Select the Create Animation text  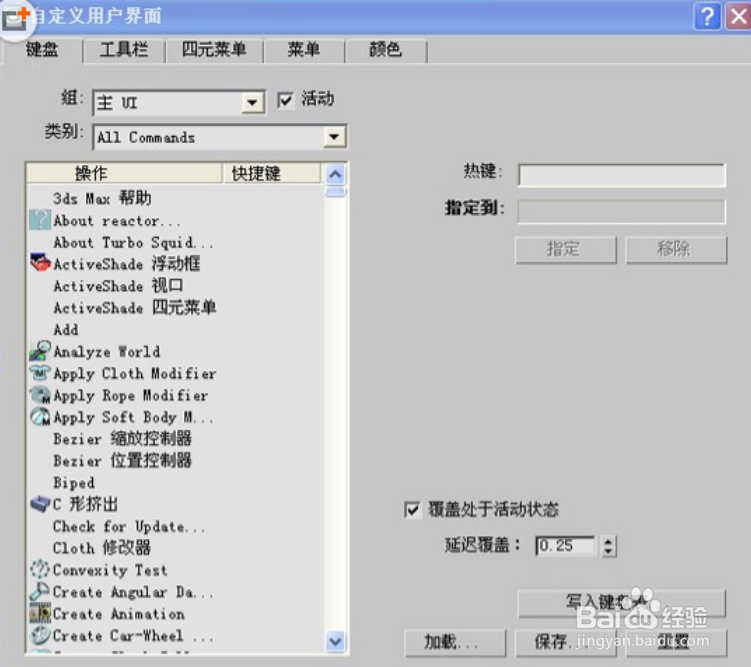click(x=119, y=614)
